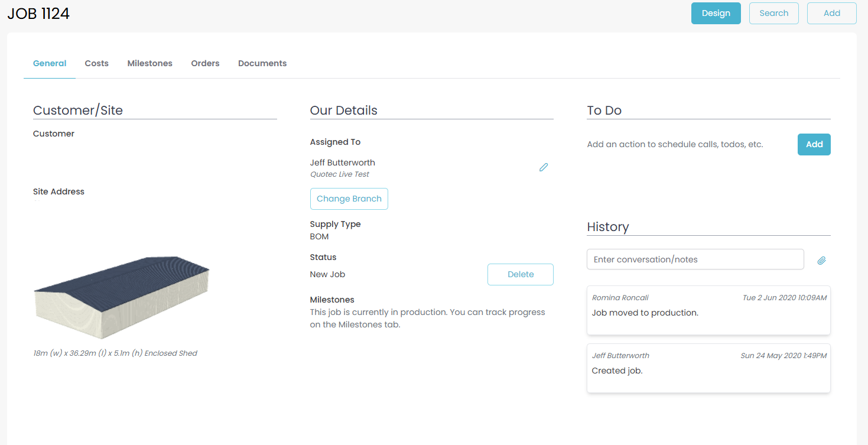
Task: Click the shed dimensions caption text
Action: pos(115,353)
